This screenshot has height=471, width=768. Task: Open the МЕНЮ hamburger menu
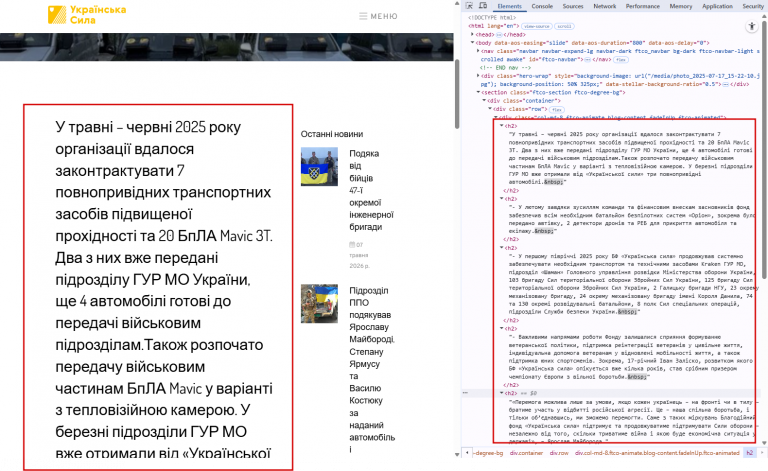[x=378, y=16]
